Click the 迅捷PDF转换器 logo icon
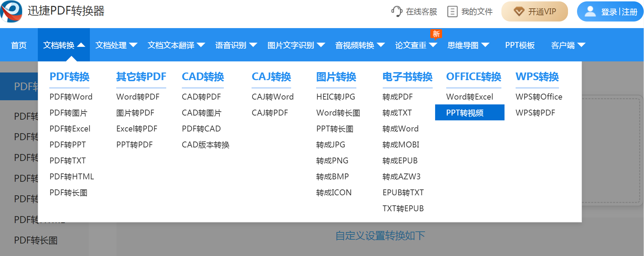Screen dimensions: 644x256 click(x=11, y=11)
